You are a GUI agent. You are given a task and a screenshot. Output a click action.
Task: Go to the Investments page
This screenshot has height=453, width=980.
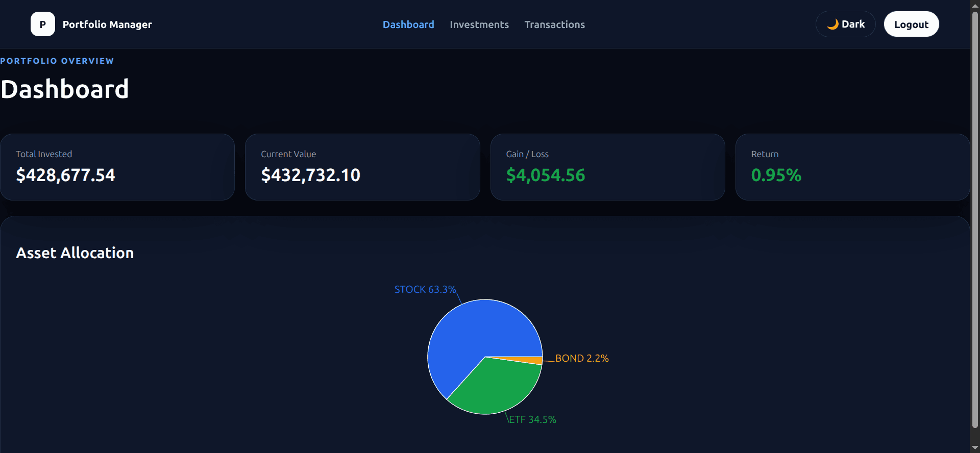(x=479, y=24)
